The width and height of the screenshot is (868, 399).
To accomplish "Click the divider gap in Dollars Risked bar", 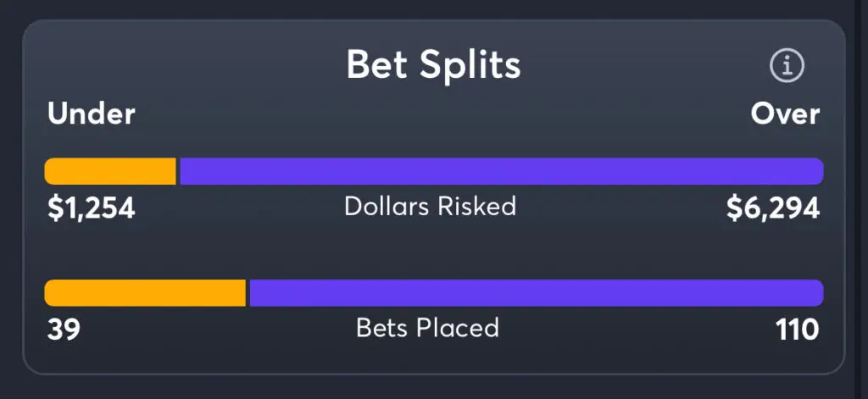I will pyautogui.click(x=178, y=171).
